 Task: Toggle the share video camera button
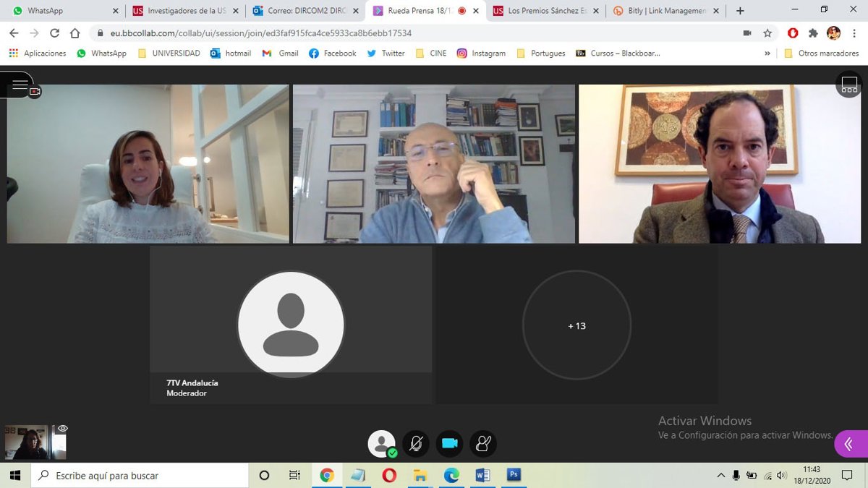(450, 443)
